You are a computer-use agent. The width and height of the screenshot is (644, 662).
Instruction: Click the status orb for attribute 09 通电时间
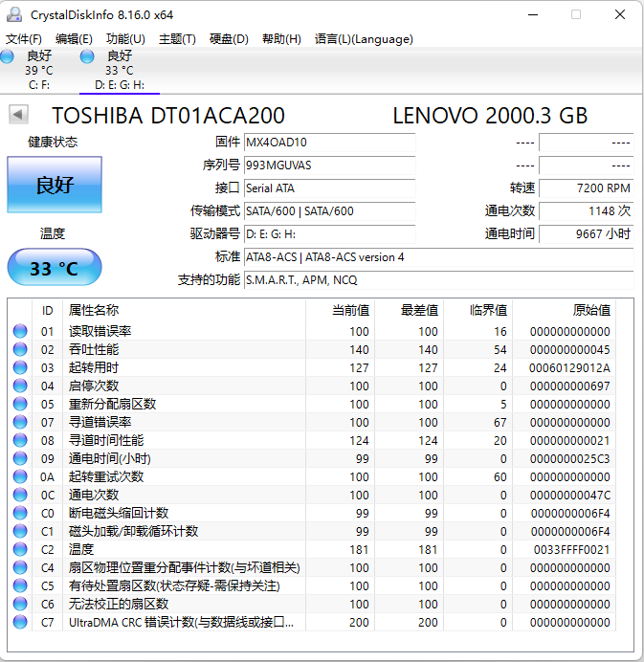pos(20,458)
